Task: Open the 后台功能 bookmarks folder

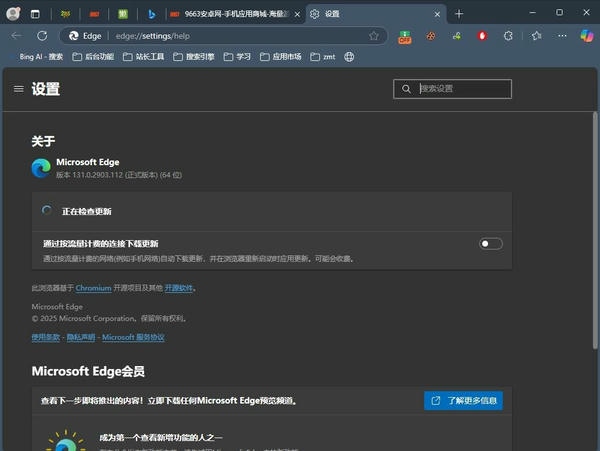Action: [x=93, y=57]
